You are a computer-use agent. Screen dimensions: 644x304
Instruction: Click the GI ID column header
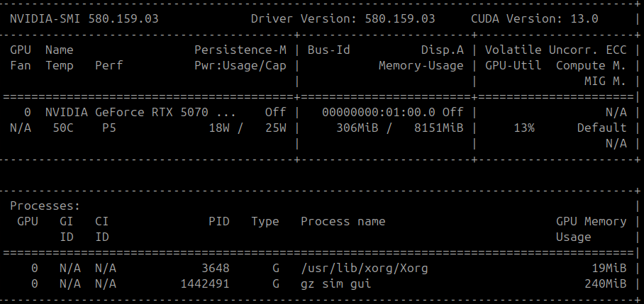67,230
